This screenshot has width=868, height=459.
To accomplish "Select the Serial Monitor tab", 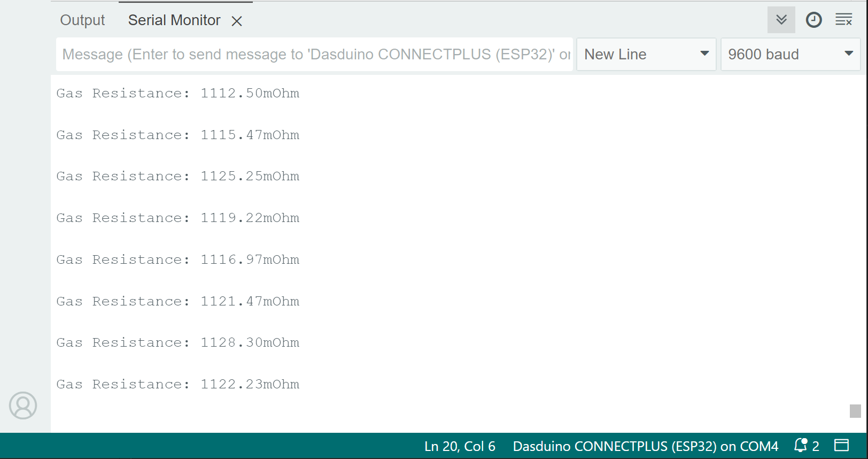I will pyautogui.click(x=174, y=20).
